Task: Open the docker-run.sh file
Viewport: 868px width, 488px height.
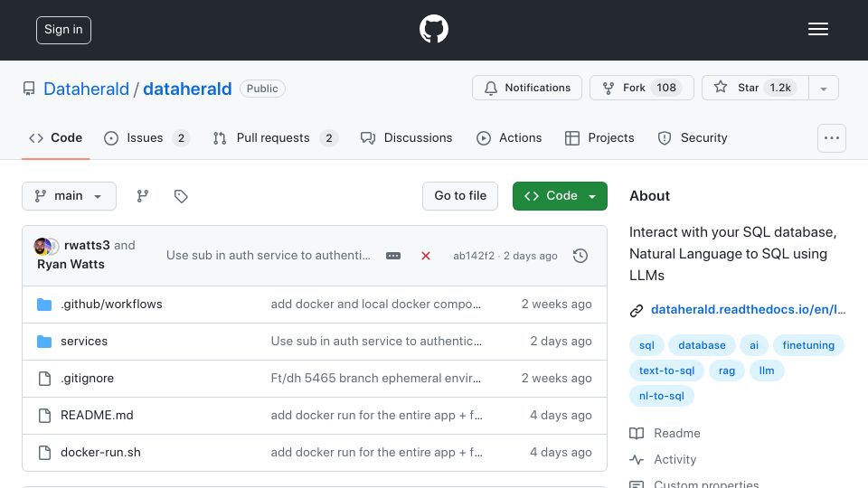Action: click(x=100, y=453)
